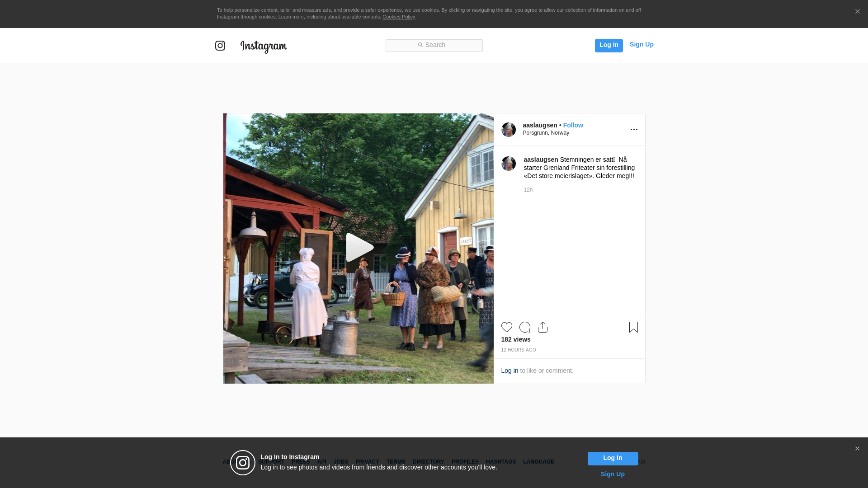
Task: Click the aaslaugsen avatar beside the caption
Action: point(509,164)
